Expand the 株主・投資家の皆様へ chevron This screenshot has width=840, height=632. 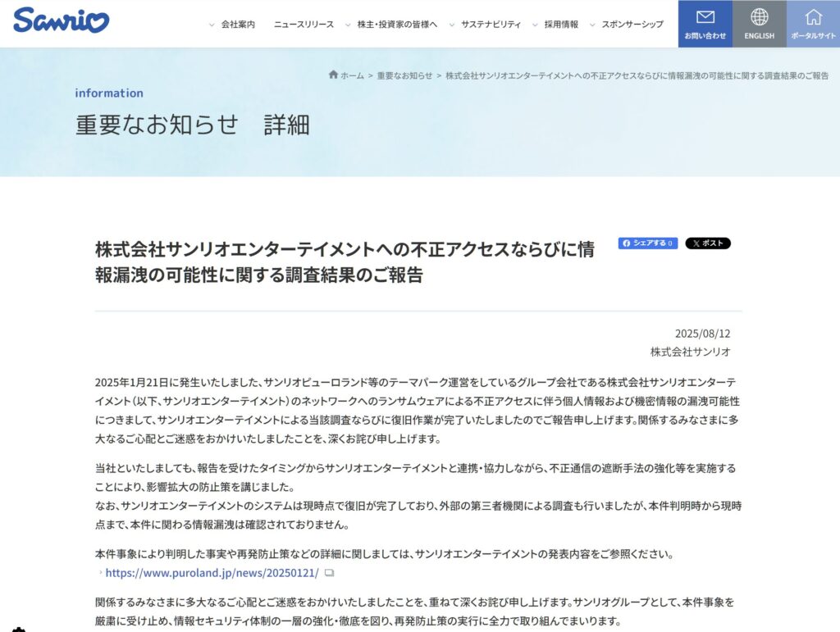[348, 25]
